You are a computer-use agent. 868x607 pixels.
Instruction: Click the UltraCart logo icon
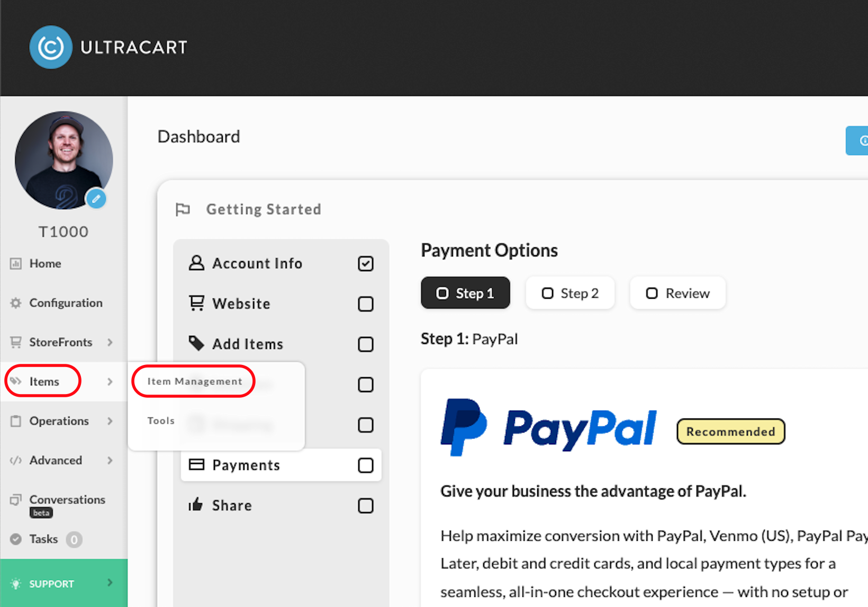[51, 47]
